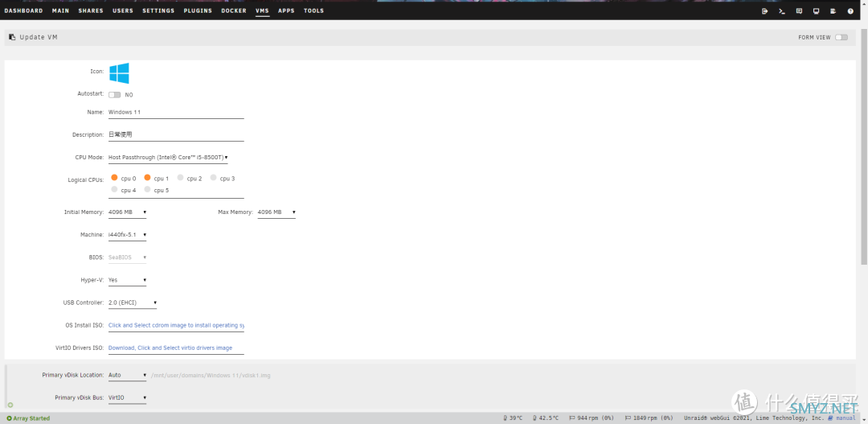Click the OS Install ISO field
Screen dimensions: 868x424
click(x=176, y=326)
